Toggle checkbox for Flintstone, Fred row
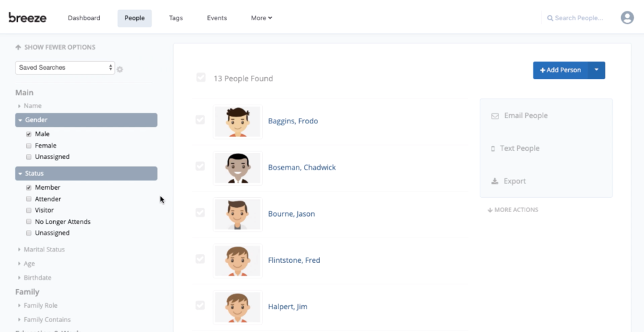Image resolution: width=644 pixels, height=332 pixels. (200, 259)
